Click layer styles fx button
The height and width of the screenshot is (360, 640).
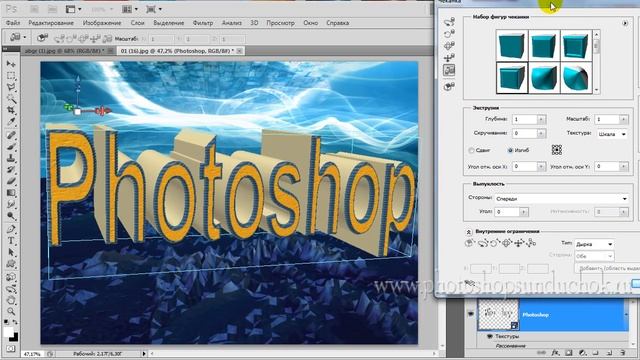555,352
